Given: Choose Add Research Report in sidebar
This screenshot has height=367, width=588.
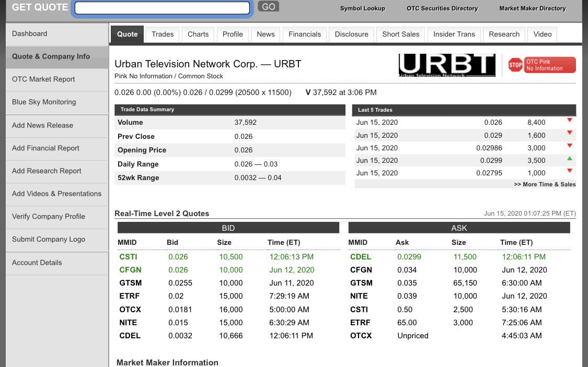Looking at the screenshot, I should tap(57, 172).
